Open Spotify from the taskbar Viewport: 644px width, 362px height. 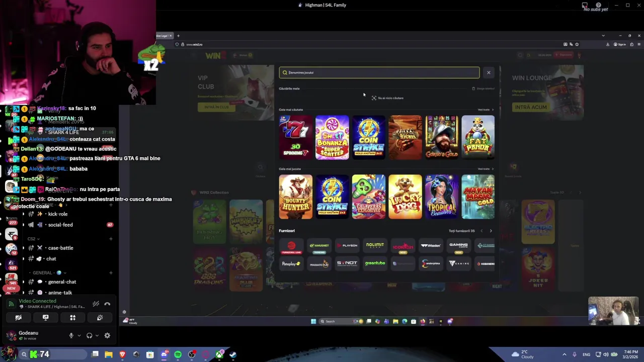pyautogui.click(x=178, y=354)
